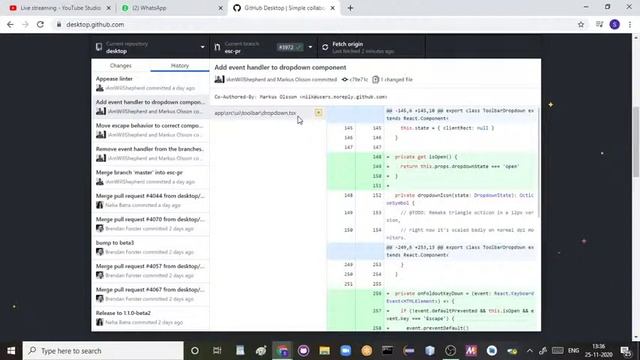Click the author avatar under commit title
Image resolution: width=640 pixels, height=360 pixels.
click(x=219, y=79)
